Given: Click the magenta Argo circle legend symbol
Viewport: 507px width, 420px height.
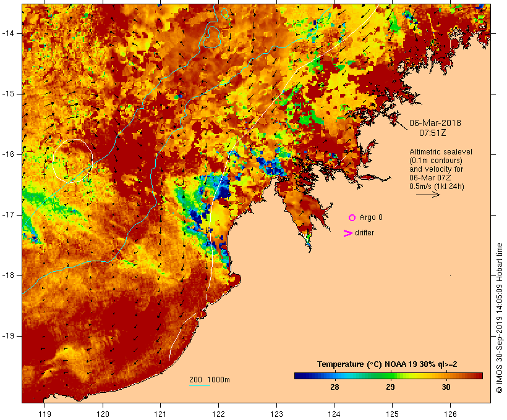Looking at the screenshot, I should 352,218.
